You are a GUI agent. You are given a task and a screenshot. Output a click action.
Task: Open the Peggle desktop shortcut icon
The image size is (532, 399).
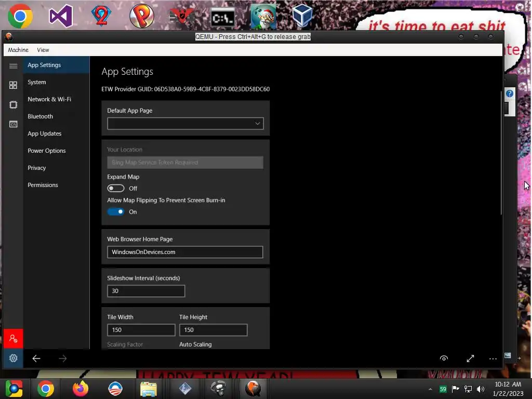coord(142,16)
